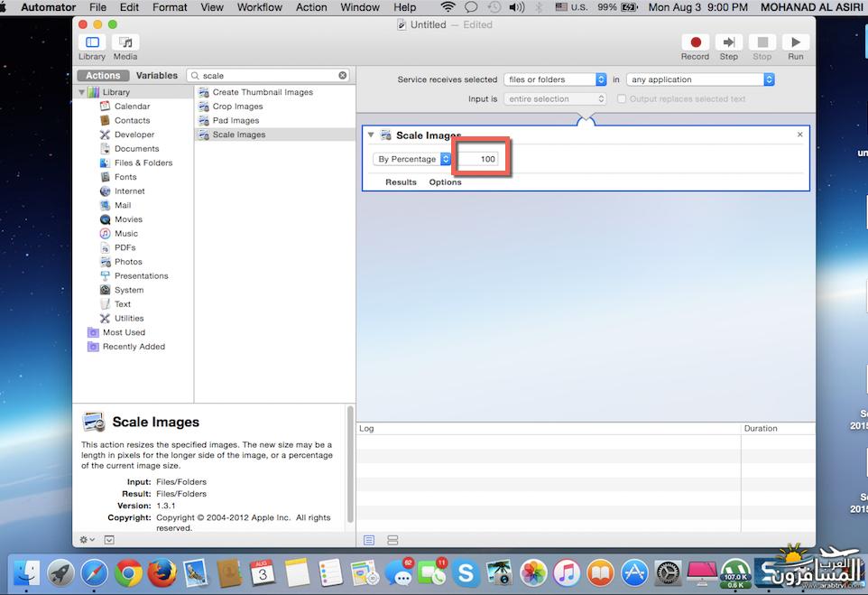Launch Firefox from the Dock
868x595 pixels.
click(x=162, y=572)
